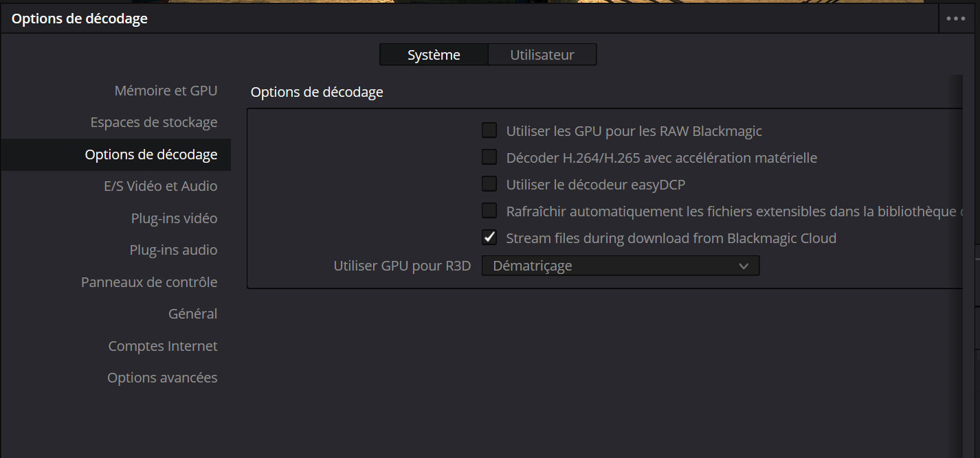Open Plug-ins audio section
This screenshot has width=980, height=458.
pyautogui.click(x=173, y=250)
